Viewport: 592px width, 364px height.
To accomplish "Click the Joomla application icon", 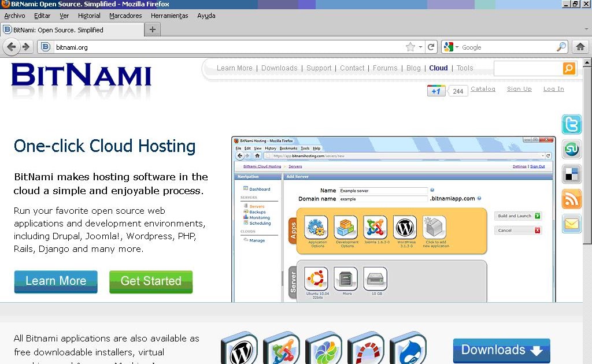I will (x=282, y=349).
